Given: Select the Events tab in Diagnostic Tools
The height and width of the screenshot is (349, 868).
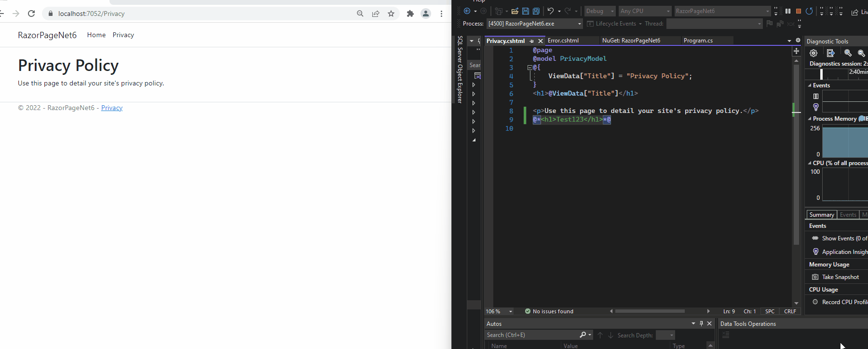Looking at the screenshot, I should 848,215.
